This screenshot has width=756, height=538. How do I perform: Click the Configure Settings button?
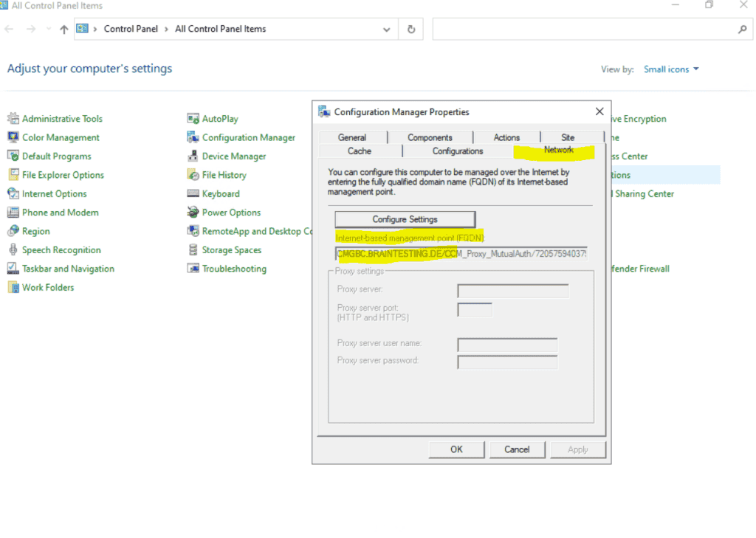point(405,218)
